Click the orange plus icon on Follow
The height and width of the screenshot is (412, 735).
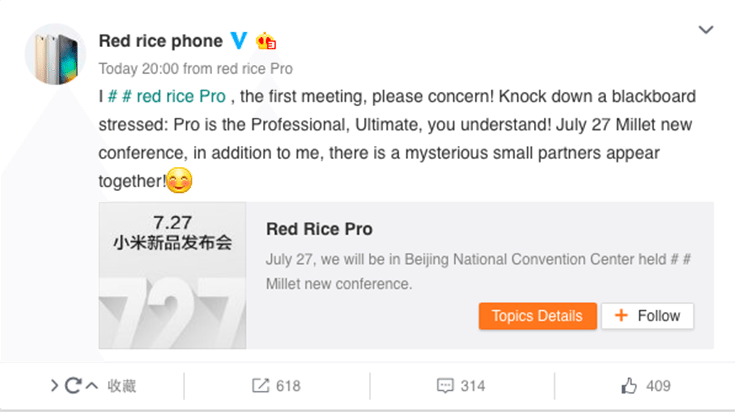pyautogui.click(x=621, y=315)
